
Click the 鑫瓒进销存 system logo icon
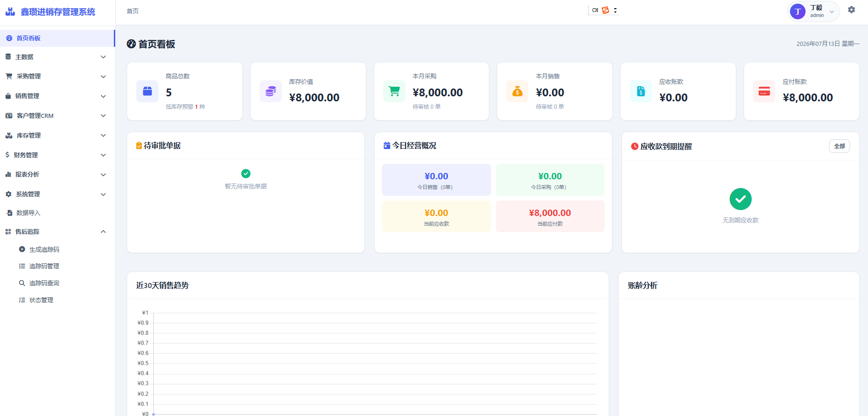coord(10,11)
